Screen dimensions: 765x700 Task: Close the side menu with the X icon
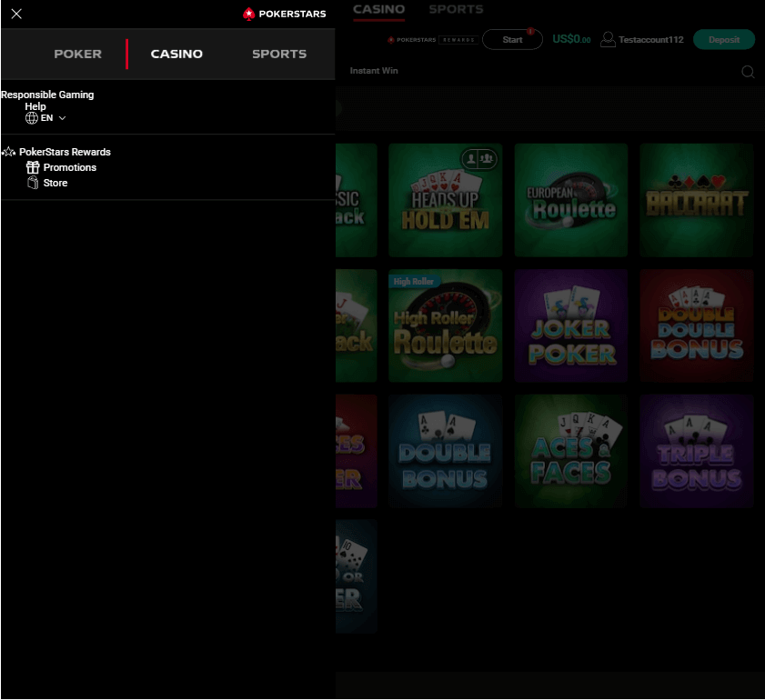16,14
